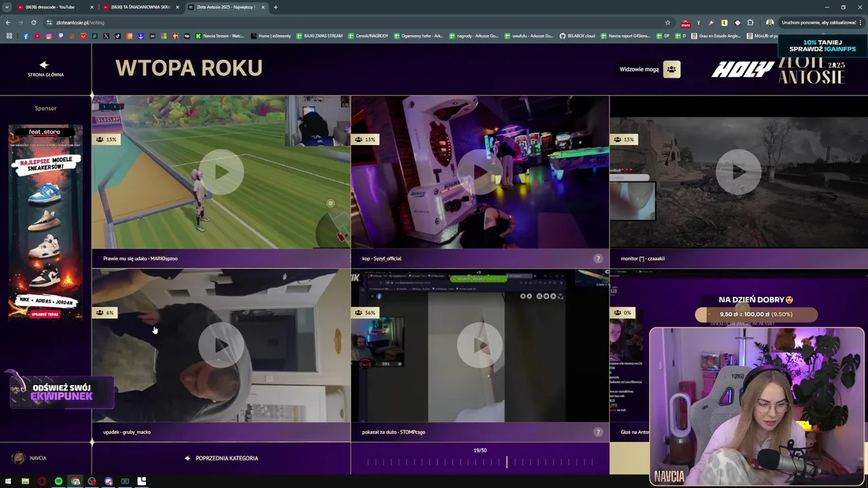
Task: Reload the page
Action: [x=33, y=22]
